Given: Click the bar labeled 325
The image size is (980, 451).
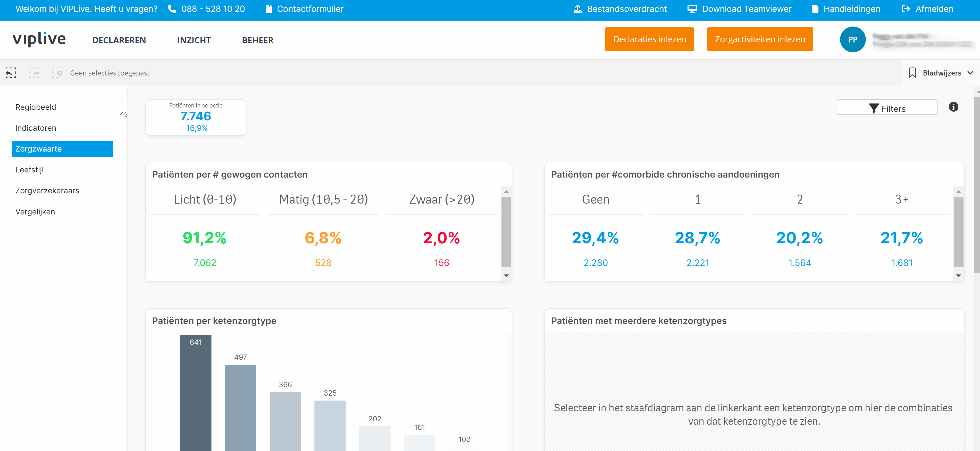Looking at the screenshot, I should click(x=330, y=425).
